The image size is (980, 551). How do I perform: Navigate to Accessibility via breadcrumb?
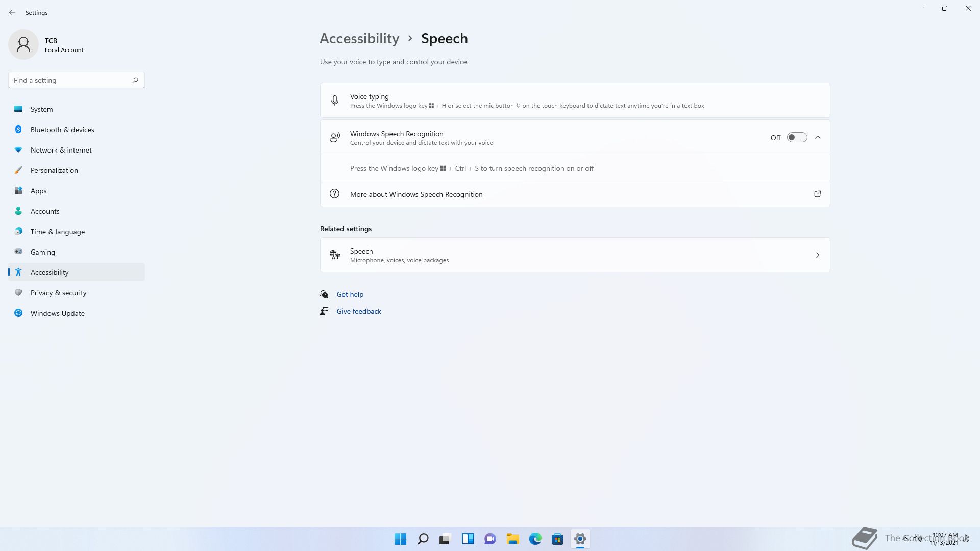359,39
